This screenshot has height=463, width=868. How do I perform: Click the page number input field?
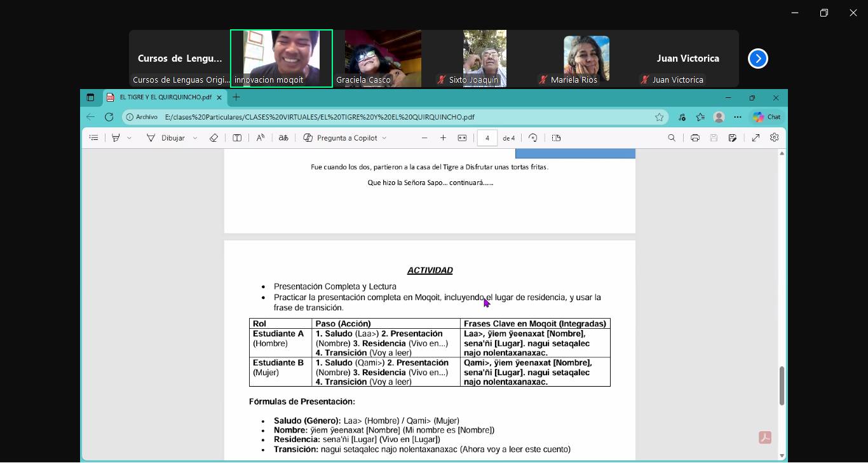tap(487, 138)
